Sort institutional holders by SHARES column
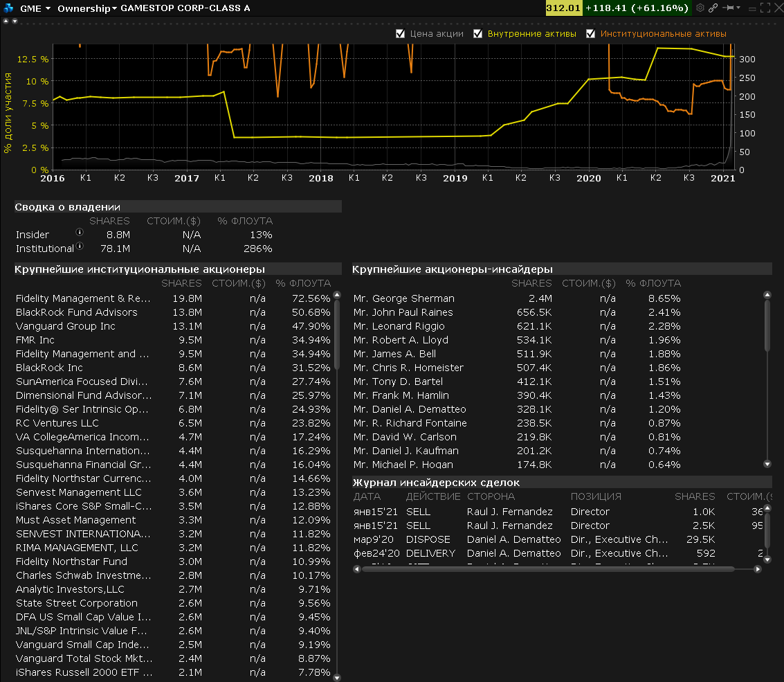This screenshot has height=682, width=784. click(181, 283)
